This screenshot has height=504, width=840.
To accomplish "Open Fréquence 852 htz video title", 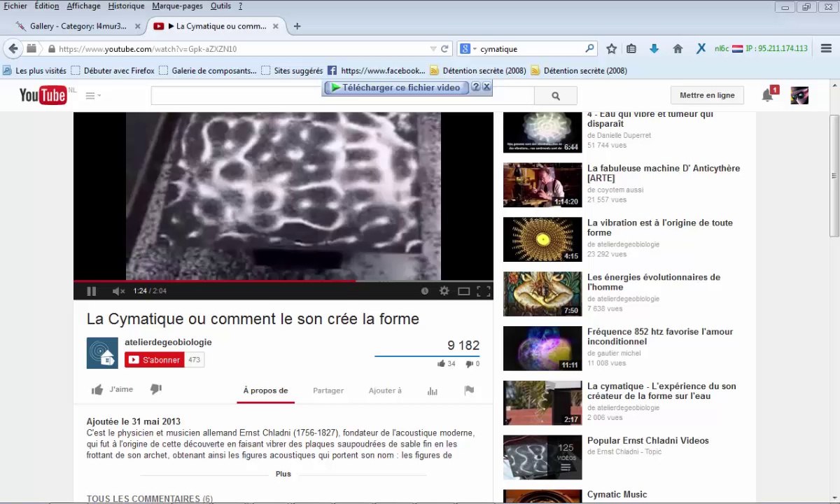I will click(x=660, y=337).
